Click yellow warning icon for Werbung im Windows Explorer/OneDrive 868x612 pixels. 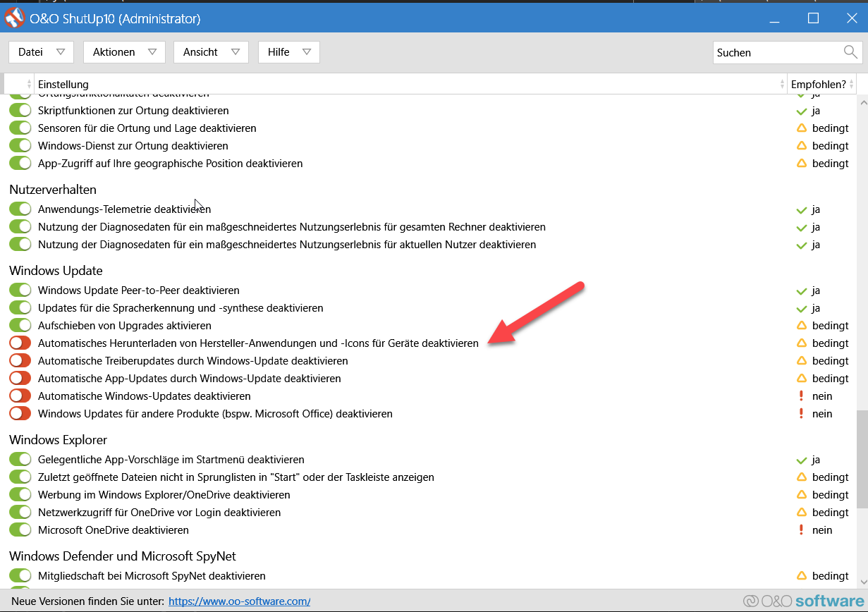(x=801, y=495)
